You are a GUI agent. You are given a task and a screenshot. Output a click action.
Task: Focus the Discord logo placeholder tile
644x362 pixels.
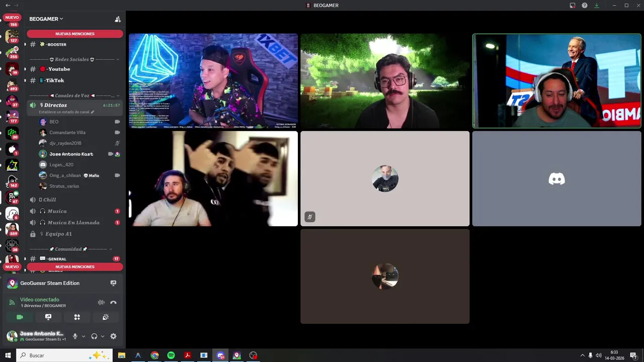[557, 178]
